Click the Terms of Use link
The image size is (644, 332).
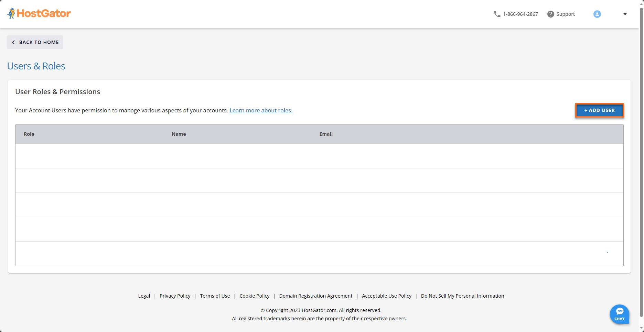click(215, 296)
